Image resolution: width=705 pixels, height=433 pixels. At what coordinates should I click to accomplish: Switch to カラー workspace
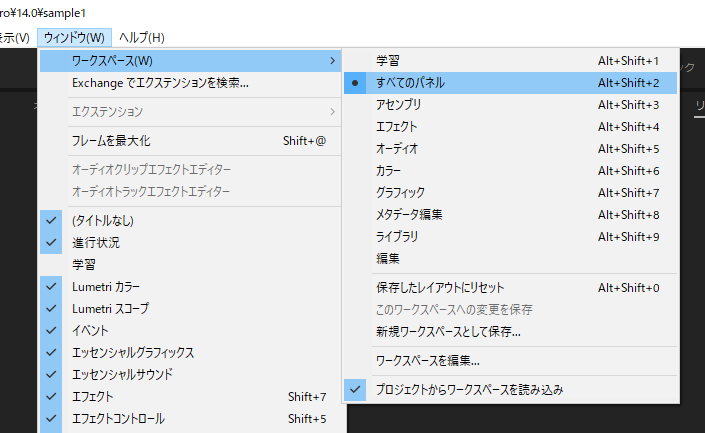(x=510, y=171)
